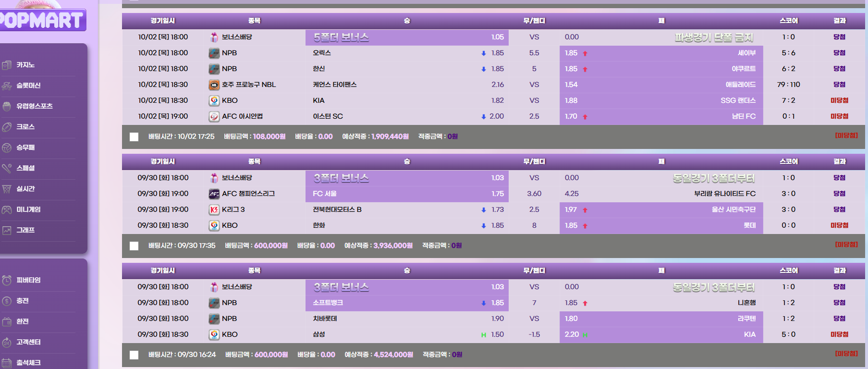
Task: Go to the 크로스 menu item
Action: pos(25,127)
